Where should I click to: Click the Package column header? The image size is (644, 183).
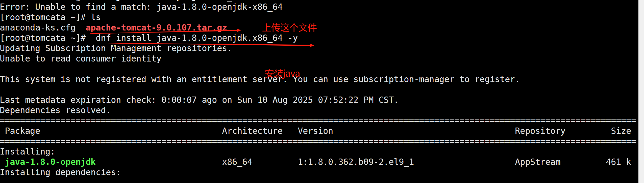click(22, 131)
